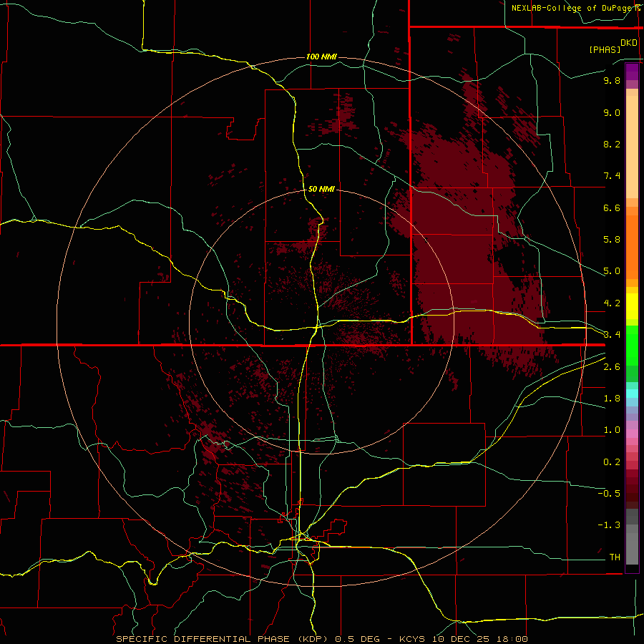
Task: Click the 50 NMI range ring label
Action: [x=321, y=190]
